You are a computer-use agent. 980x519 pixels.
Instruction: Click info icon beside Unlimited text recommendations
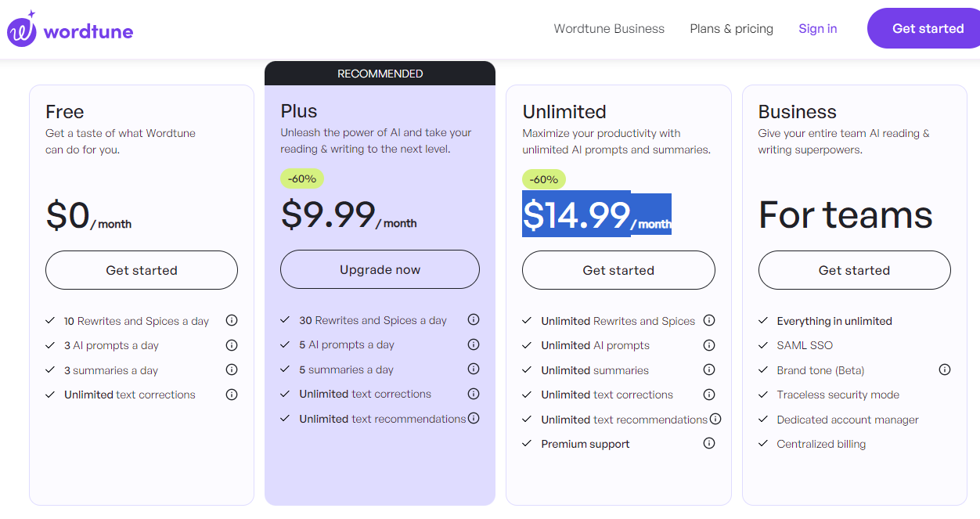tap(716, 419)
